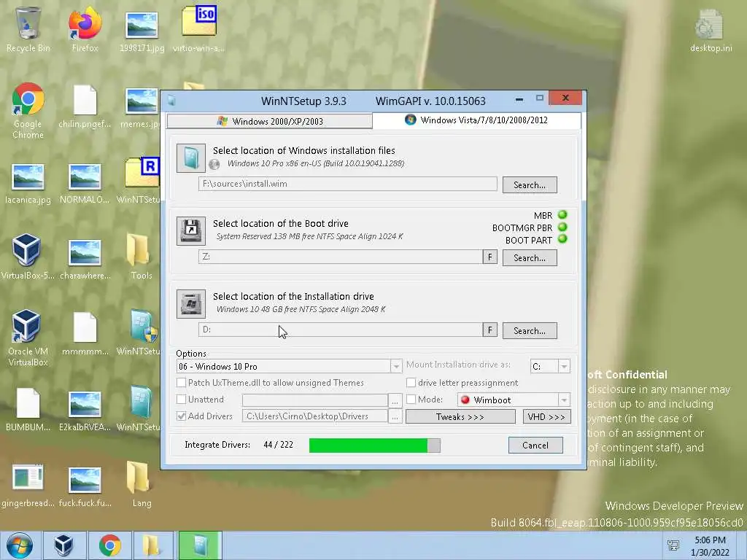Open File Explorer from the taskbar
This screenshot has width=747, height=560.
(152, 545)
